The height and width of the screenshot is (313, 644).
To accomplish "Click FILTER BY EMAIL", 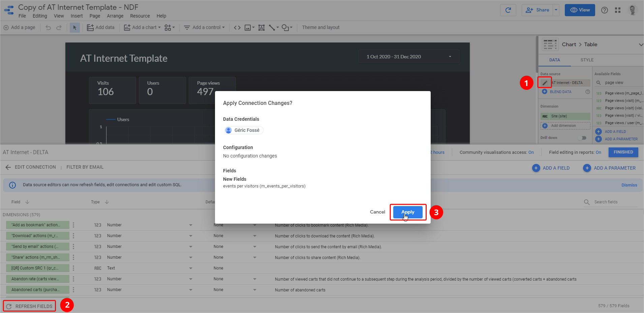I will [x=85, y=167].
